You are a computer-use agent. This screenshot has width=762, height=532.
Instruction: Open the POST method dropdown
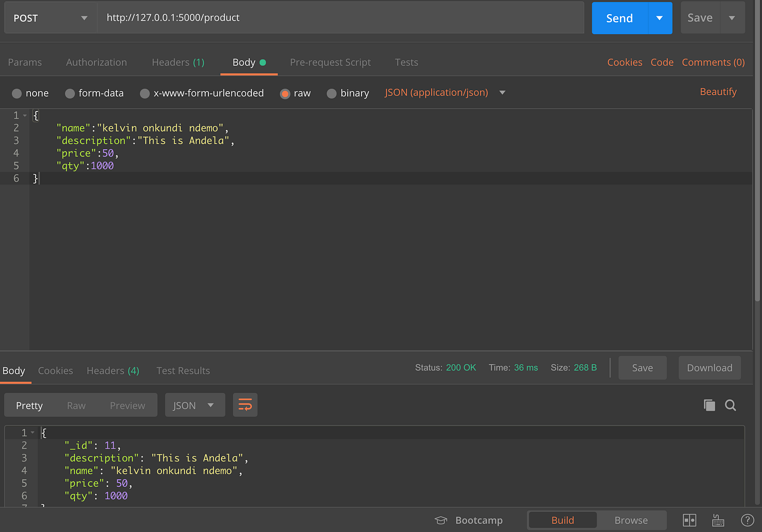[49, 17]
